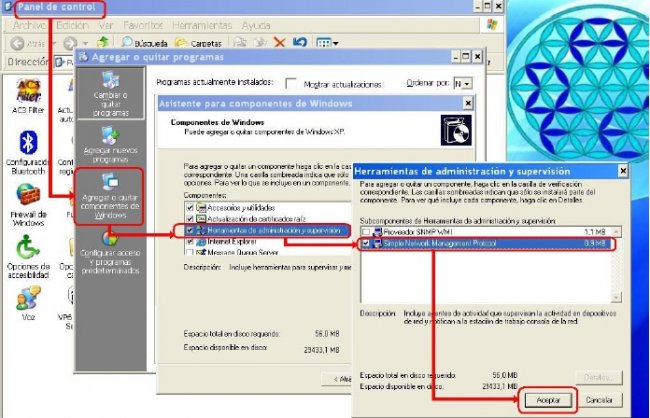
Task: Toggle Actualización de certificados raíz checkbox
Action: coord(190,219)
